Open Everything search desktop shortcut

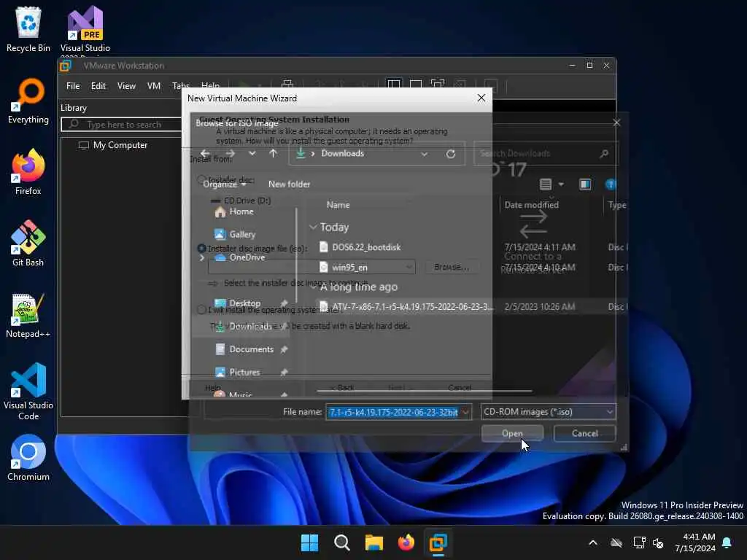pos(28,101)
